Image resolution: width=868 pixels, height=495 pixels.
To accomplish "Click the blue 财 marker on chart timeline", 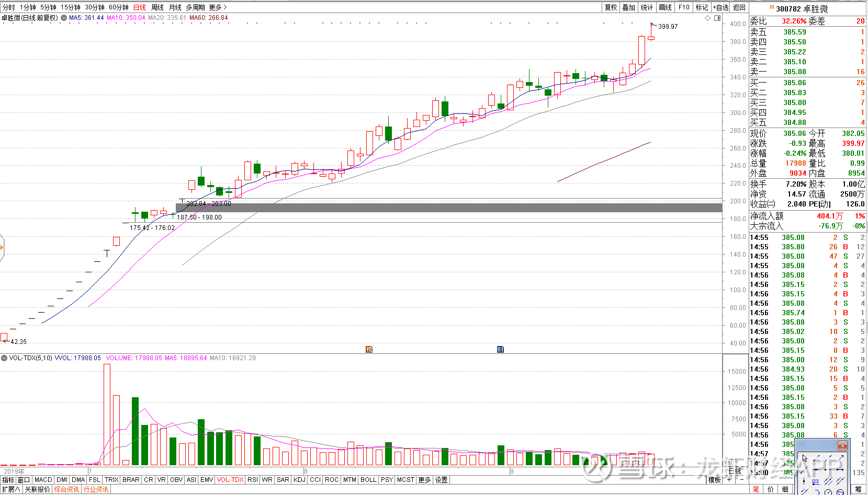I will (500, 349).
